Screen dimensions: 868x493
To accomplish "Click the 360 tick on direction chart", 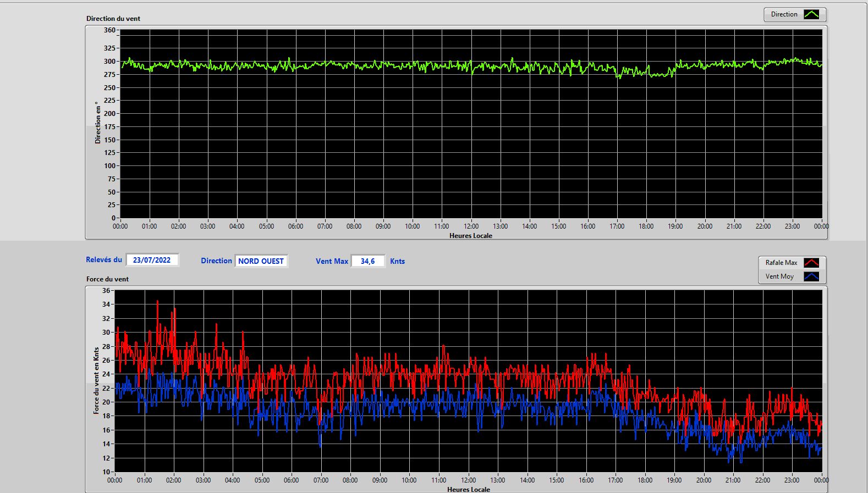I will 110,30.
